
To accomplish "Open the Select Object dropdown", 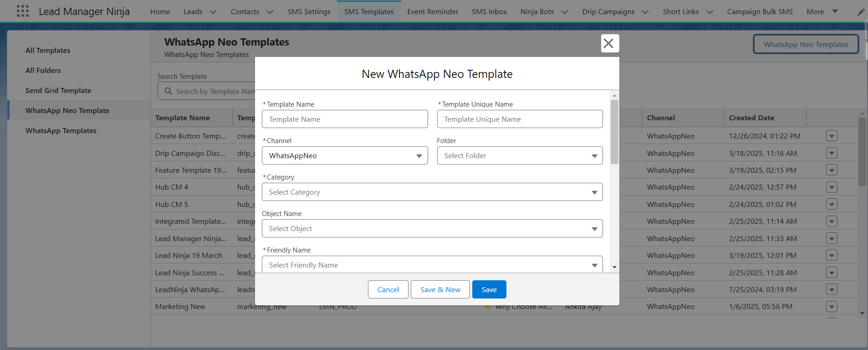I will [x=432, y=228].
